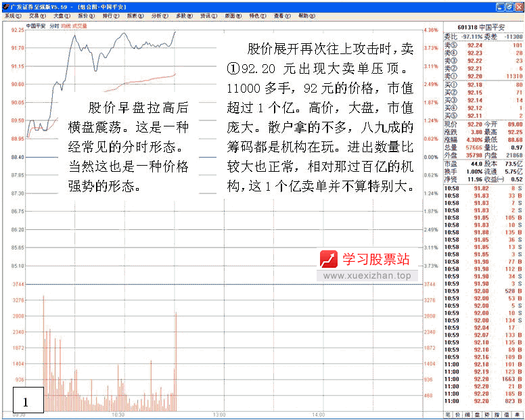Click the 最高 92.25 value
This screenshot has height=420, width=525.
516,132
